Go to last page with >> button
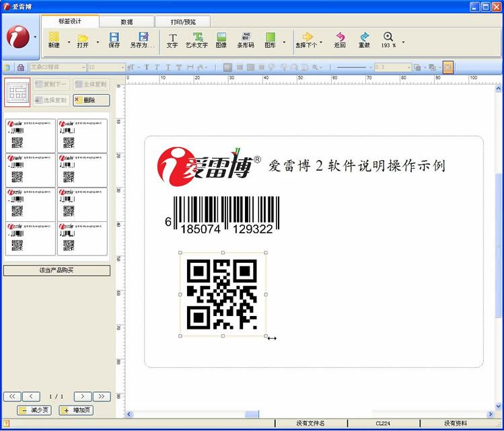 [x=102, y=396]
